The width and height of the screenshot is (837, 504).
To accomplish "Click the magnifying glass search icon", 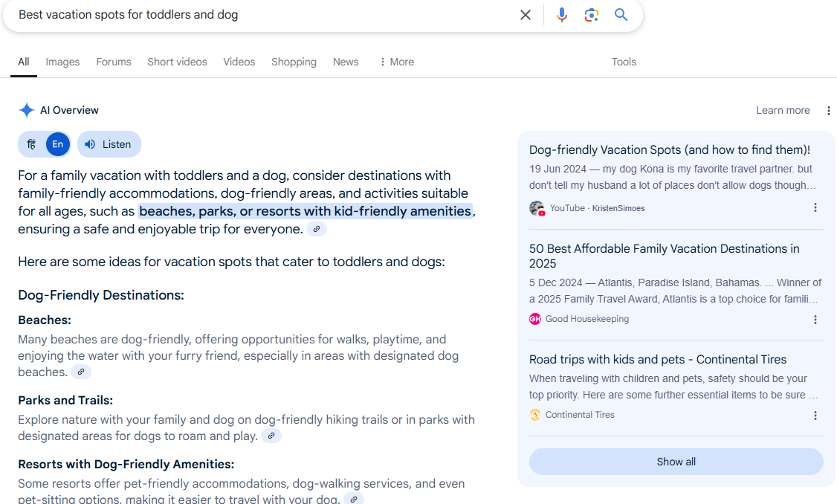I will pos(621,15).
